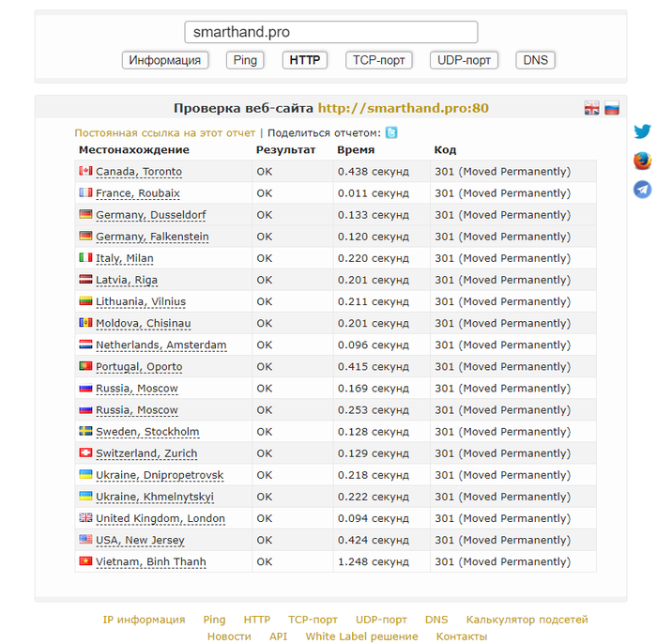Open USA, New Jersey location link
This screenshot has height=644, width=657.
click(140, 541)
